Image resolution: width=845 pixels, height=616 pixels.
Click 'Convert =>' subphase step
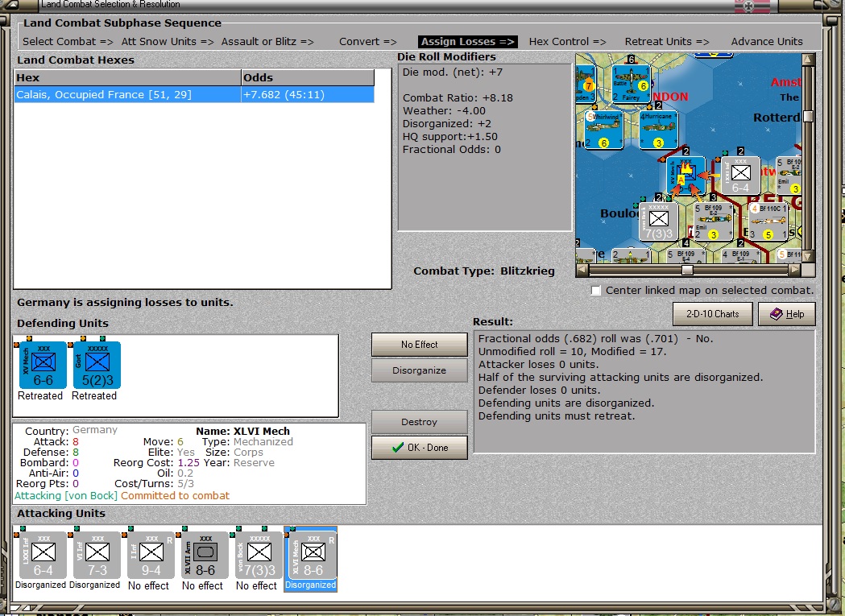click(368, 42)
